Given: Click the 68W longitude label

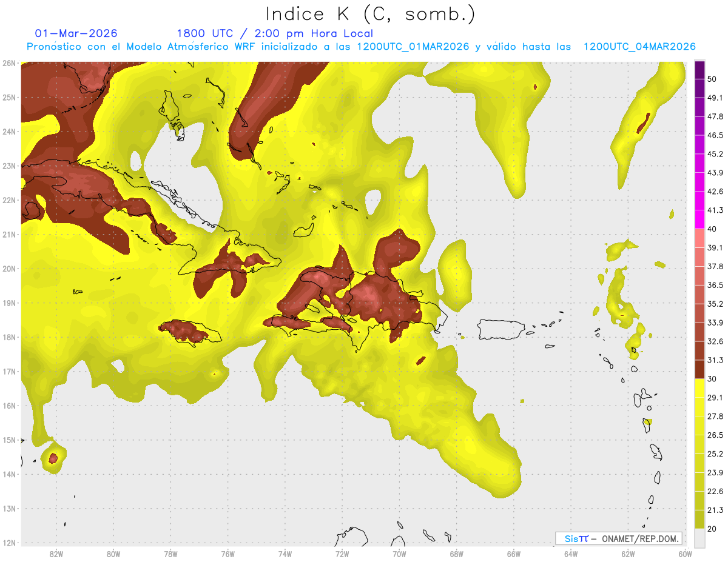Looking at the screenshot, I should pyautogui.click(x=456, y=554).
